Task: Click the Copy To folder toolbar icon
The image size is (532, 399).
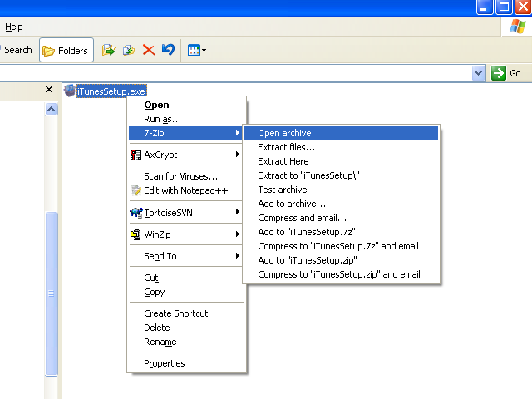Action: 129,51
